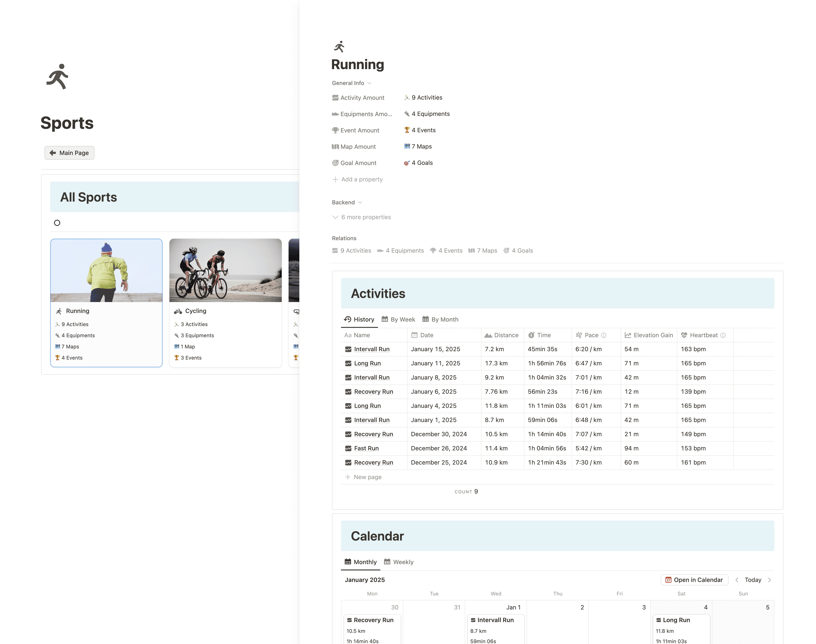
Task: Click the plus icon beside Add a property
Action: [335, 179]
